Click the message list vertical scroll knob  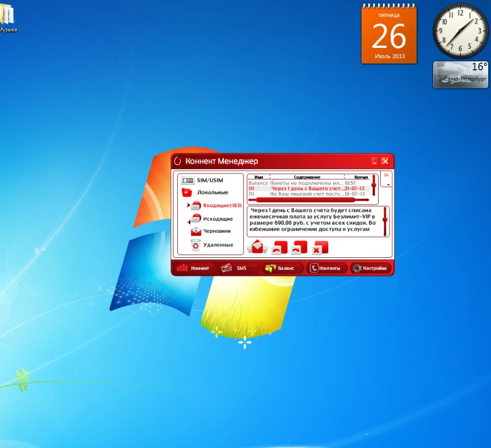[x=374, y=185]
